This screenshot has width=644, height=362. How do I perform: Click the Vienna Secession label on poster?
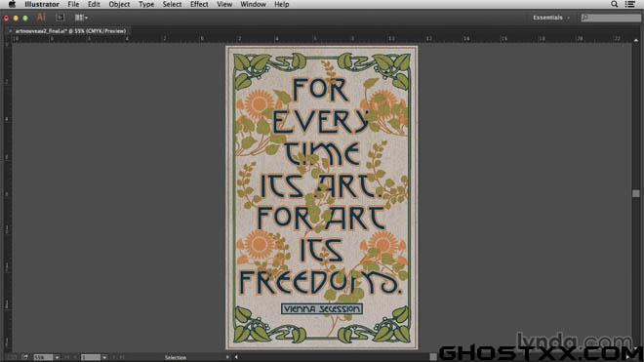322,308
